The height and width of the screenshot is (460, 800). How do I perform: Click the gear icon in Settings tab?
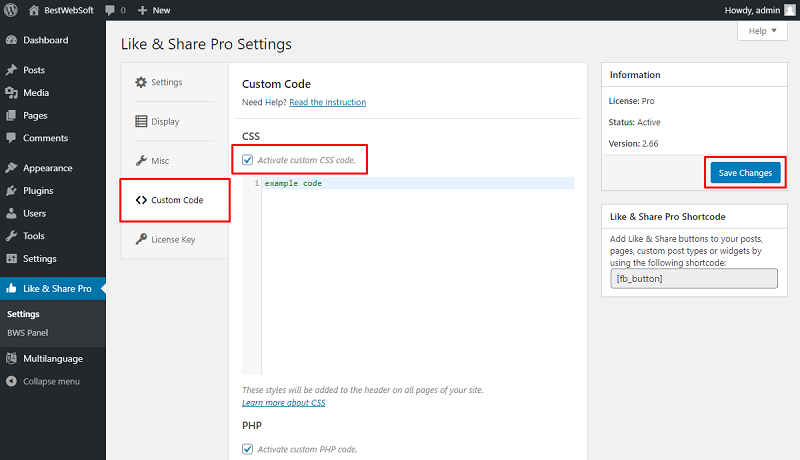[141, 82]
